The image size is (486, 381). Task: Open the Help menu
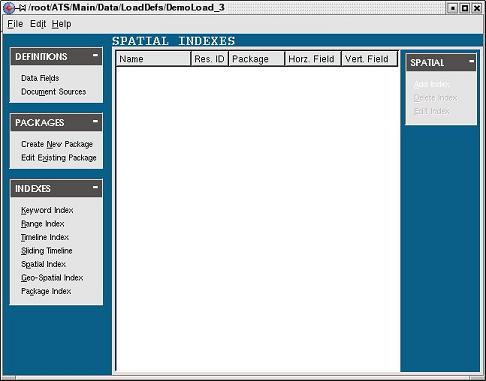pyautogui.click(x=61, y=24)
